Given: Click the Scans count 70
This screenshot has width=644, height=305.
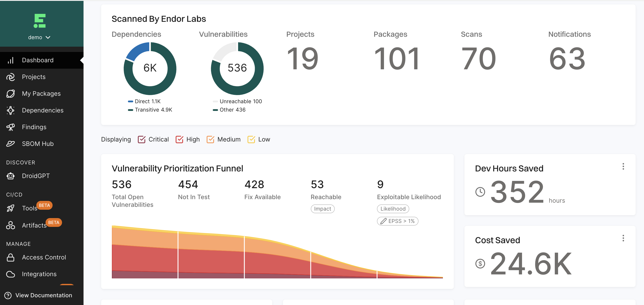Looking at the screenshot, I should point(479,59).
